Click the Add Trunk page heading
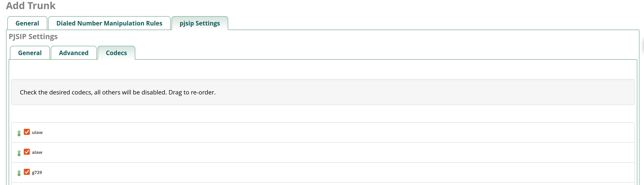The image size is (644, 185). click(x=31, y=5)
